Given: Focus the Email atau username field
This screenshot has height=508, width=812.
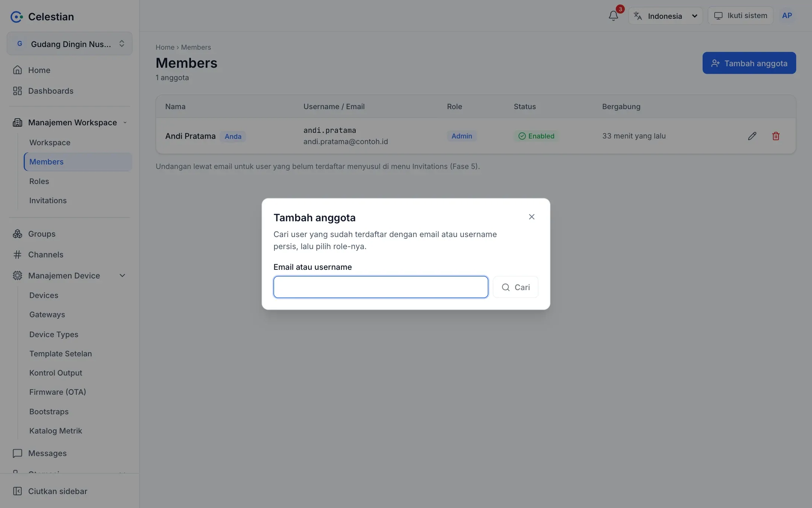Looking at the screenshot, I should (x=381, y=287).
